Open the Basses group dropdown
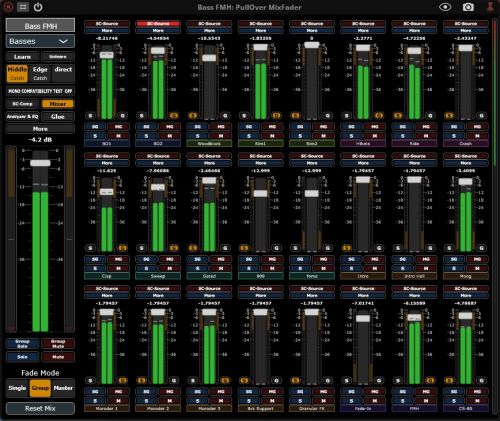Image resolution: width=500 pixels, height=421 pixels. click(x=40, y=41)
